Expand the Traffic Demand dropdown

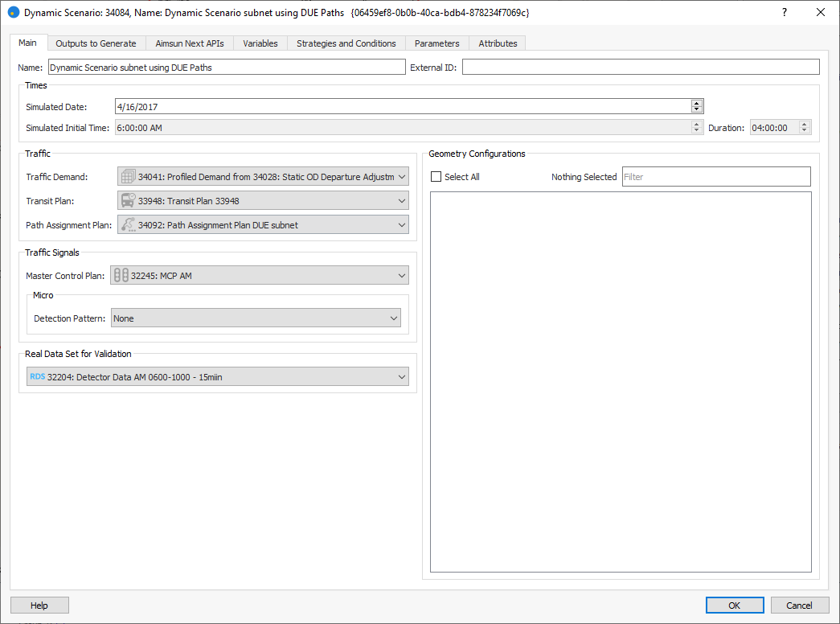(x=402, y=177)
